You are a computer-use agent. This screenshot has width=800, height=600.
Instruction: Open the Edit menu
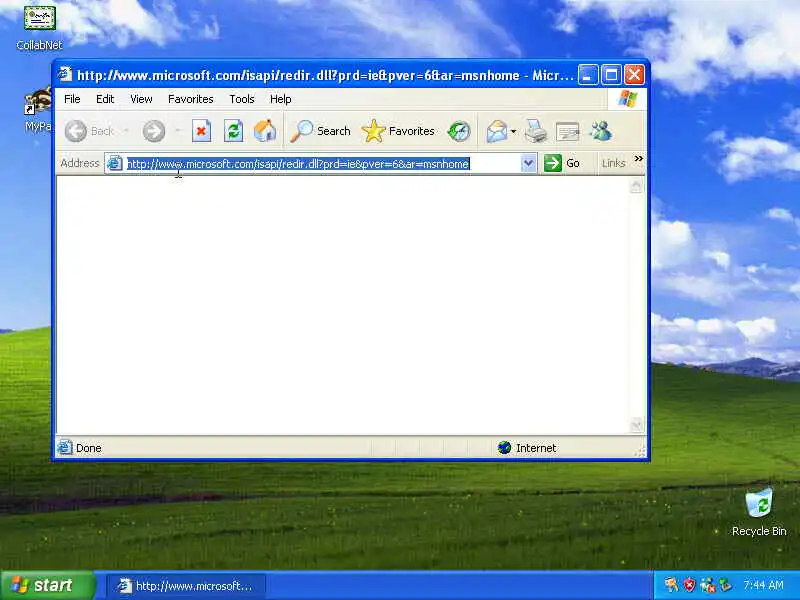pos(105,99)
